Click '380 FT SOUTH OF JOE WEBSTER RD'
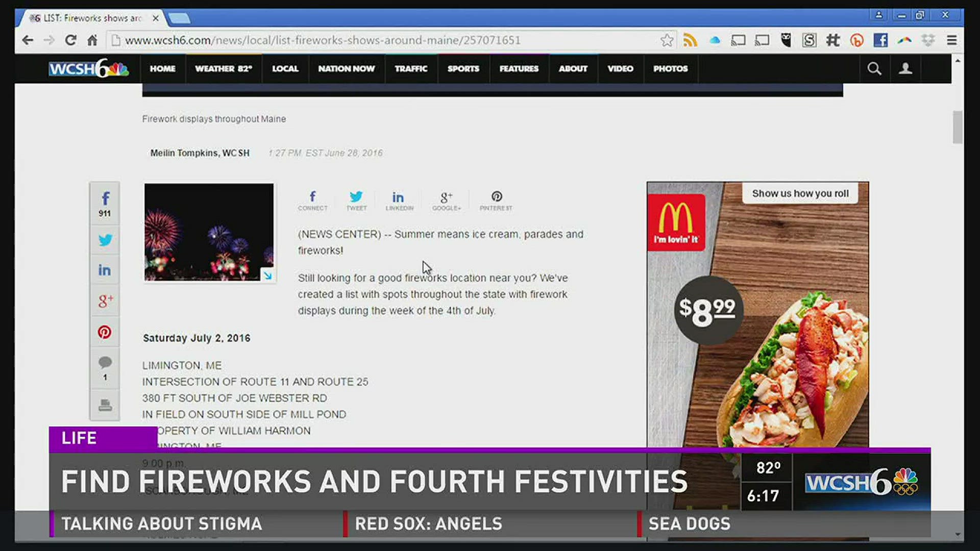The width and height of the screenshot is (980, 551). pyautogui.click(x=235, y=398)
